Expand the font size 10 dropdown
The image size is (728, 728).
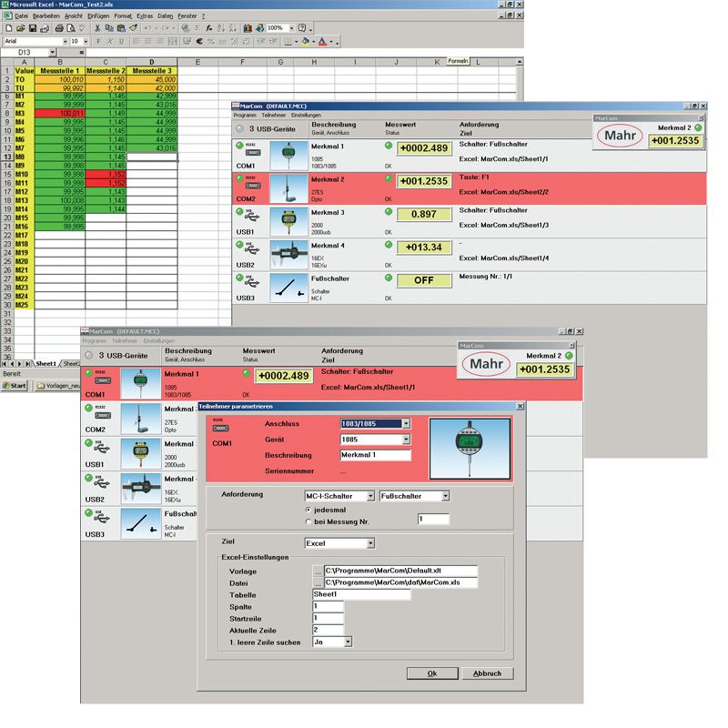[x=86, y=41]
